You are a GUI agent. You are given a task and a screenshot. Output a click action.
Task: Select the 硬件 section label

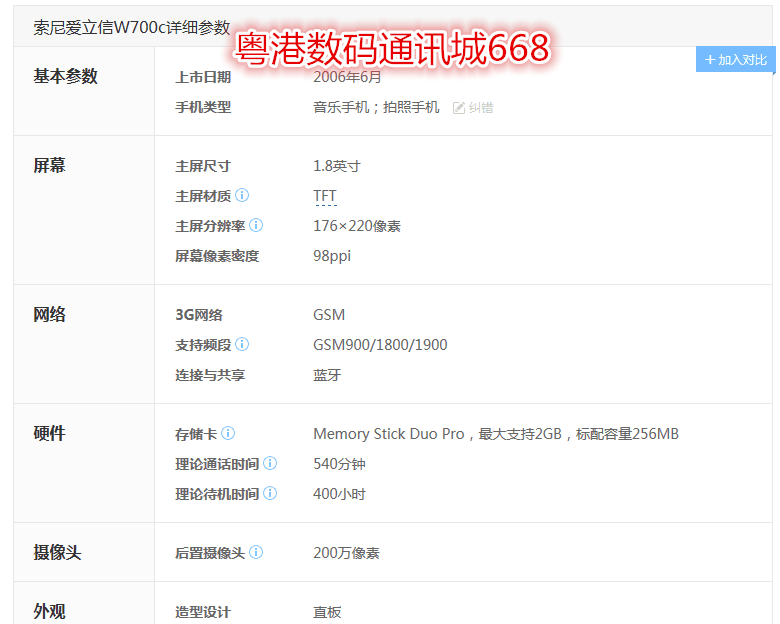pyautogui.click(x=49, y=433)
